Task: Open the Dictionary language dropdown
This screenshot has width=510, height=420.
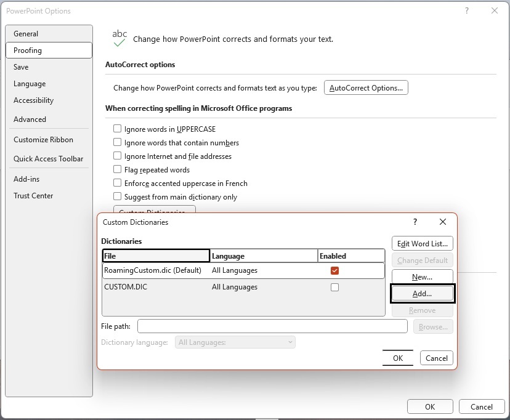Action: click(235, 342)
